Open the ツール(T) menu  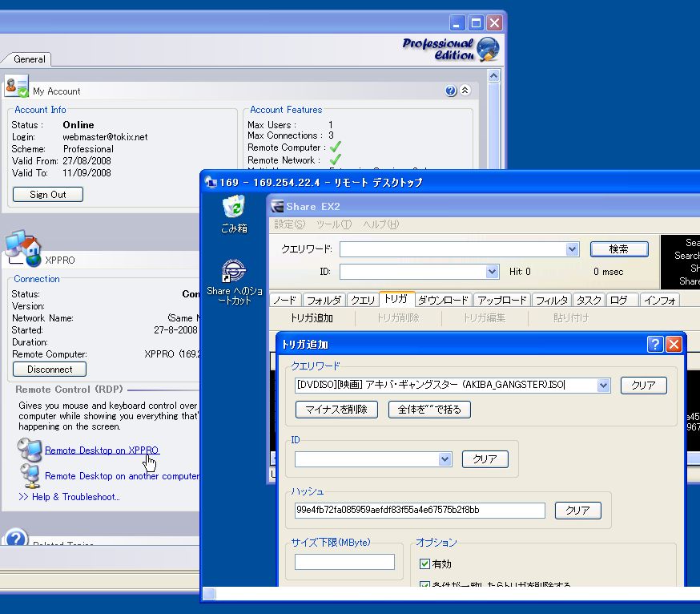[x=334, y=224]
